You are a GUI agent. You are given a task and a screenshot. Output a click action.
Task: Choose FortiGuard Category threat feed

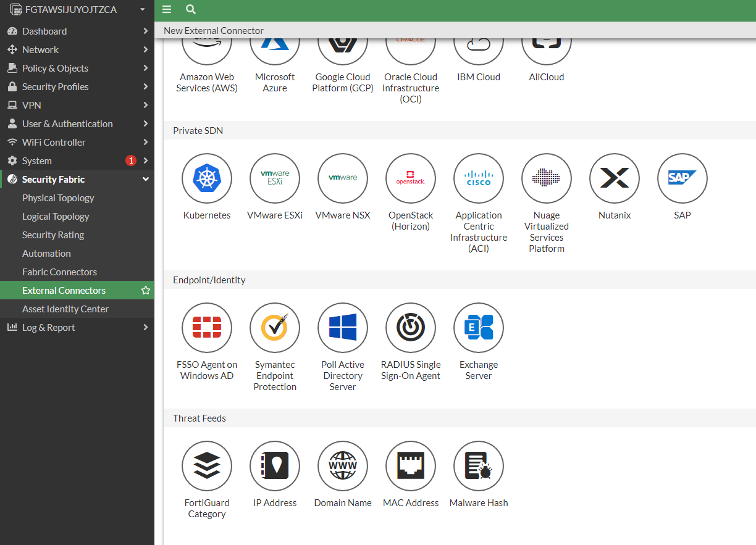[x=207, y=466]
